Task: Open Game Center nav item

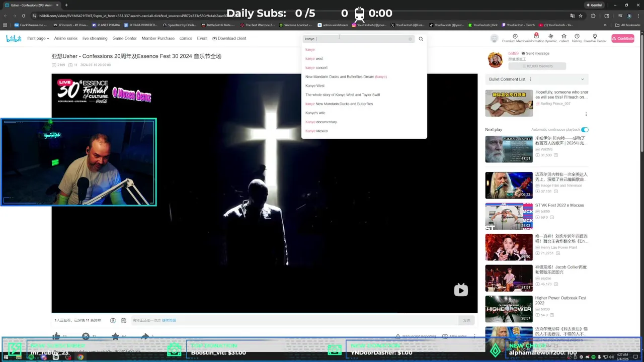Action: (124, 38)
